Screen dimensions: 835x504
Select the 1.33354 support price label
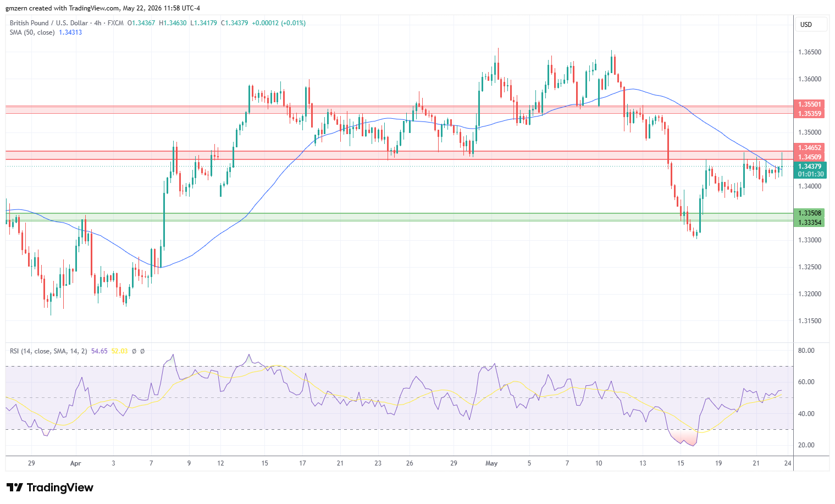point(810,223)
